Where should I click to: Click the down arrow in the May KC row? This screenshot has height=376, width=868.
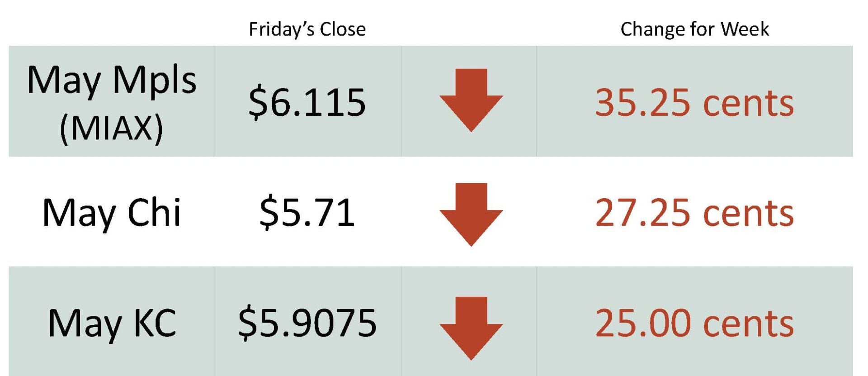(x=471, y=328)
